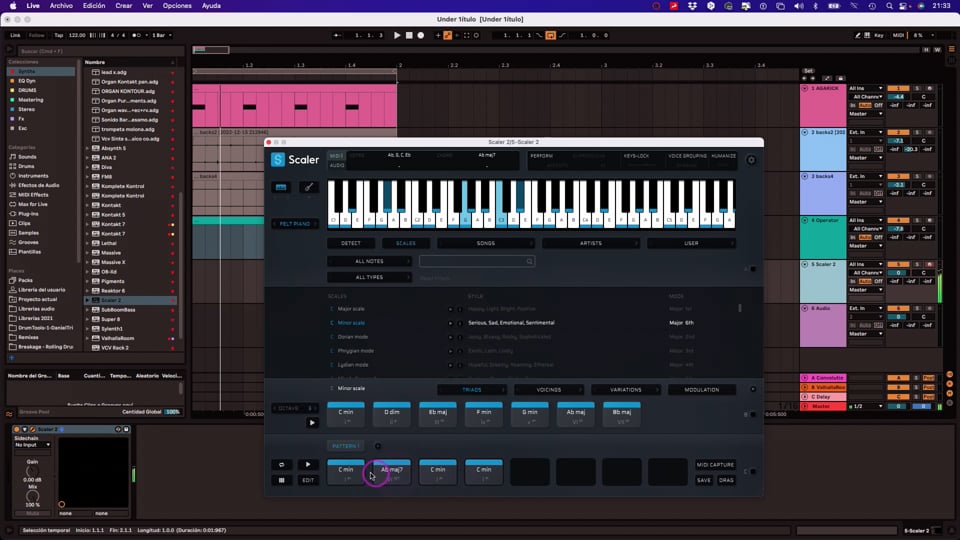
Task: Open the Master 1/2 output dropdown
Action: (x=866, y=407)
